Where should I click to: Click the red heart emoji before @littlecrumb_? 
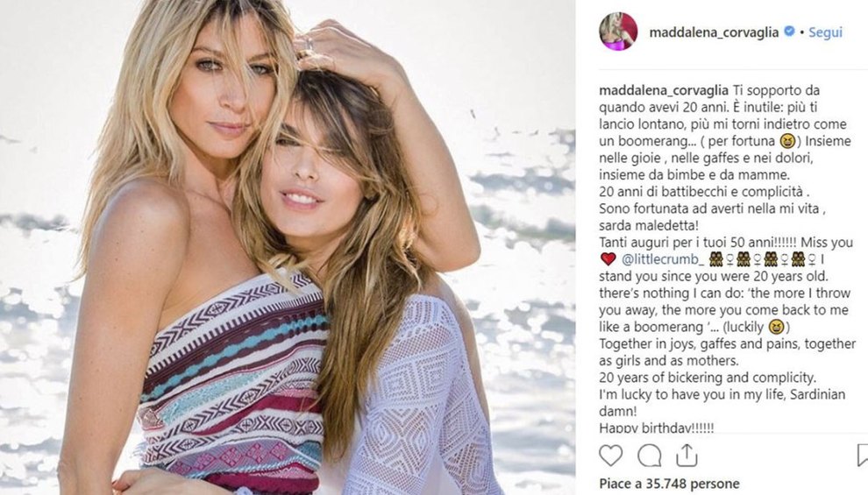coord(608,258)
